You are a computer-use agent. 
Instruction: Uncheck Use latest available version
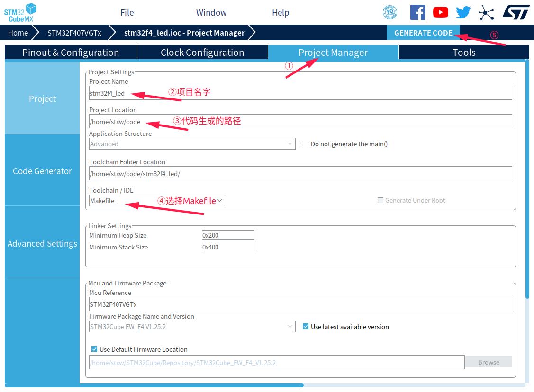[306, 327]
